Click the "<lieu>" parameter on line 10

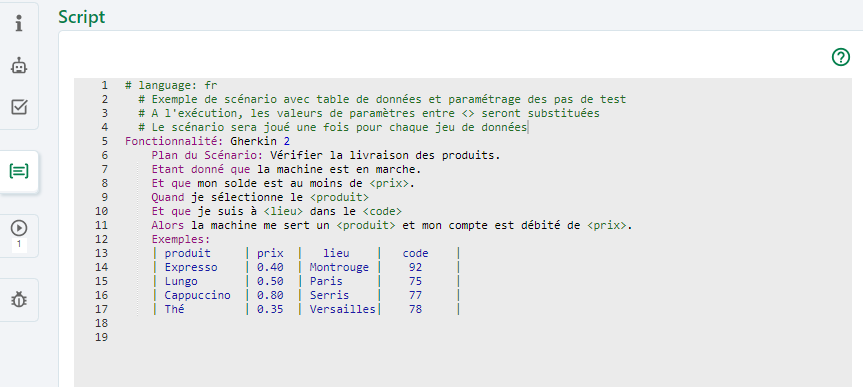[283, 211]
